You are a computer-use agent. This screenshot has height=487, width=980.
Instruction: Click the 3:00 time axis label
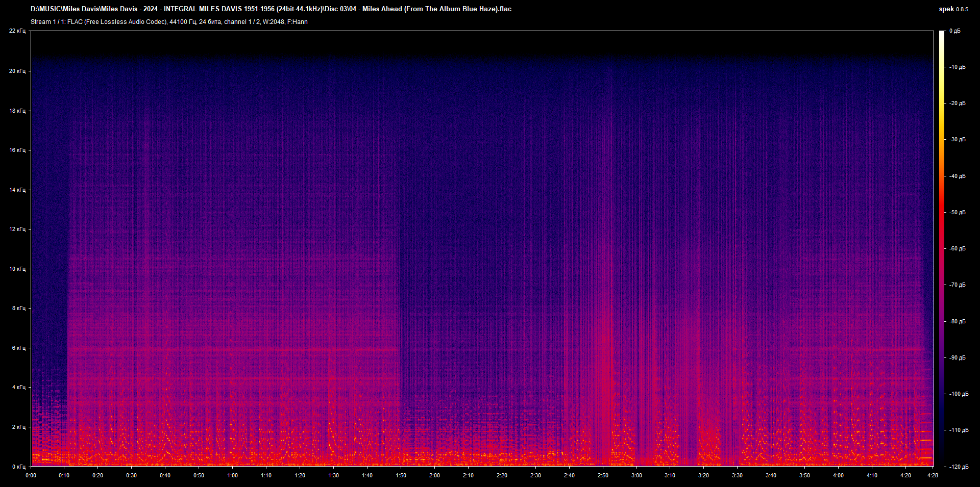(636, 475)
